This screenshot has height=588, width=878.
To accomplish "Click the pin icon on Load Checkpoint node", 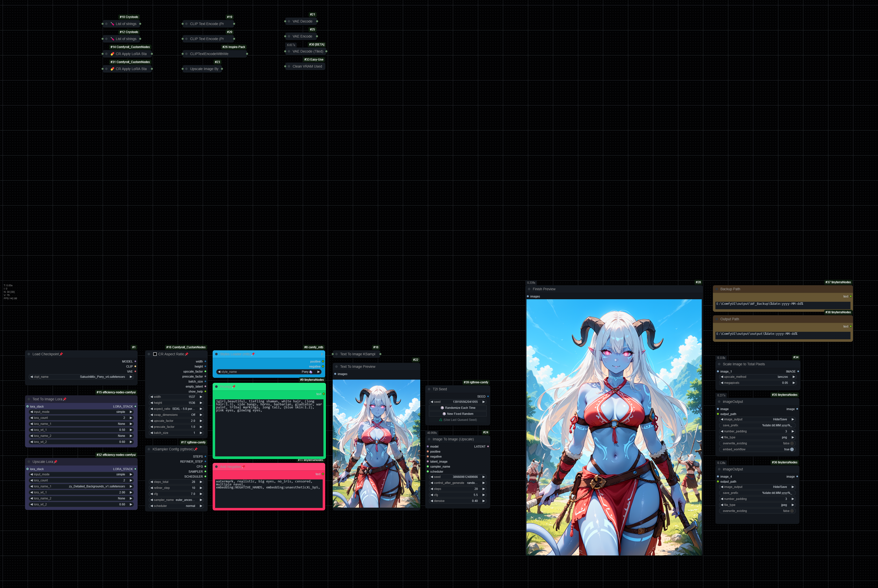I will [61, 354].
